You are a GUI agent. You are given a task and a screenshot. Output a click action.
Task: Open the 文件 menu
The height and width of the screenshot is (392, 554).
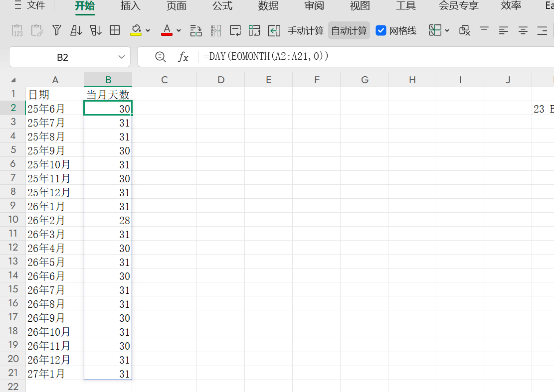(36, 5)
